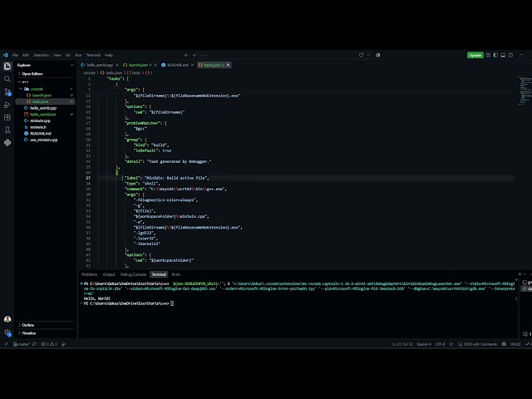Image resolution: width=532 pixels, height=399 pixels.
Task: Open the Search view in activity bar
Action: coord(7,79)
